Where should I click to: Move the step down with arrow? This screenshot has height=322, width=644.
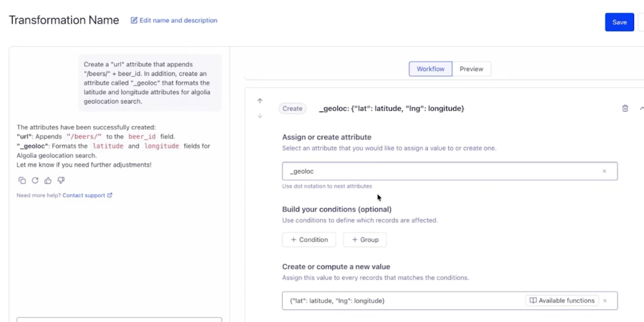pos(260,116)
